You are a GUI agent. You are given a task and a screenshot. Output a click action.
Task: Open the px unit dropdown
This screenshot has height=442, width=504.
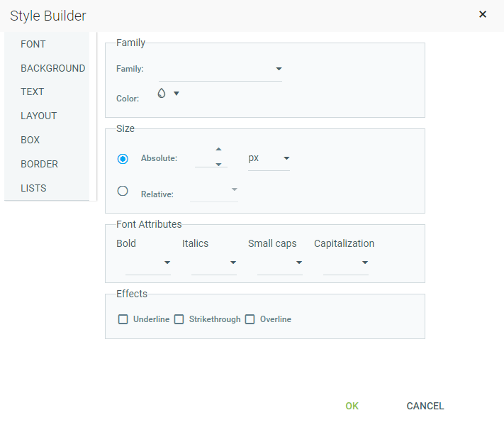pos(269,158)
